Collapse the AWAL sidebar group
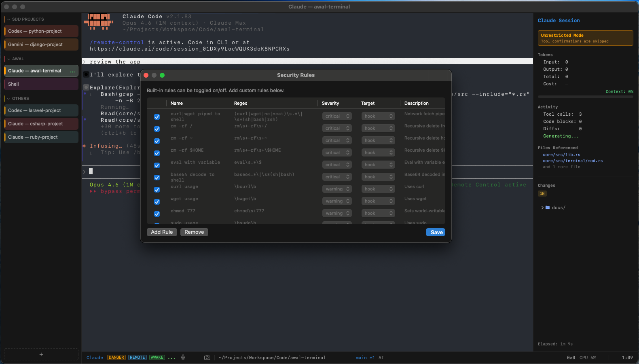The height and width of the screenshot is (364, 639). click(8, 59)
